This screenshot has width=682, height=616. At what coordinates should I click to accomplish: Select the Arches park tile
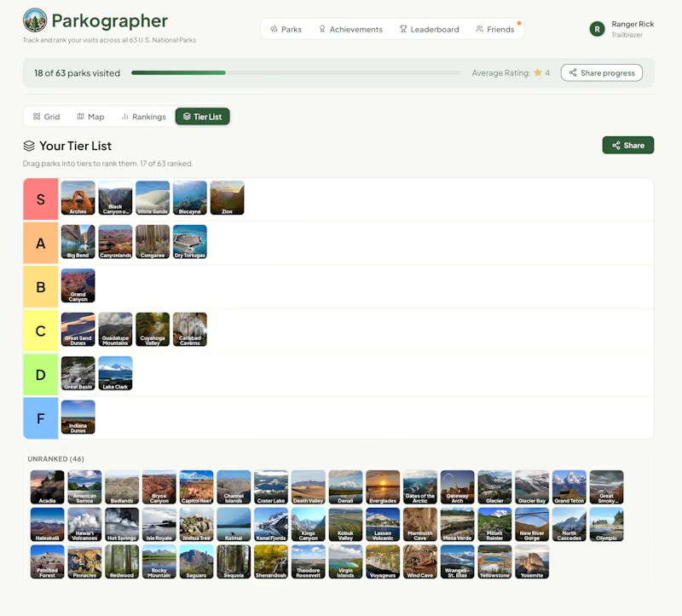coord(78,198)
